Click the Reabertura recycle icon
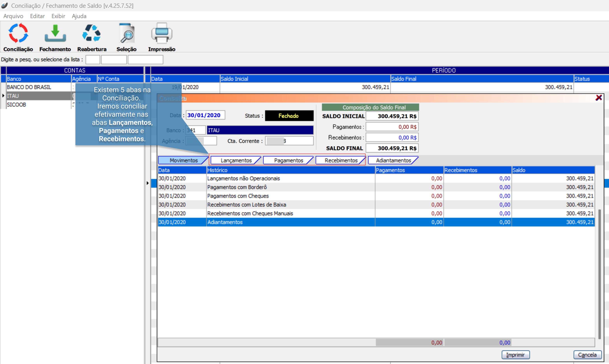 tap(92, 33)
